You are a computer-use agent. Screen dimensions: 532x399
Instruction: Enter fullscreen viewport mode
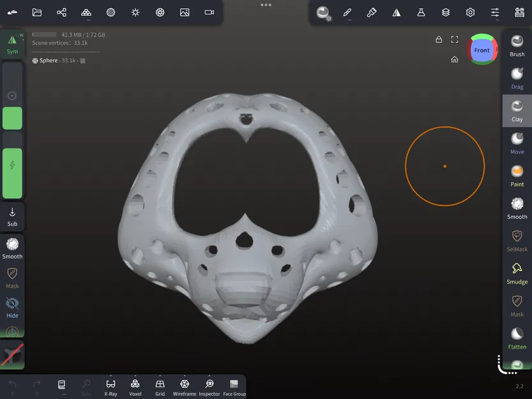point(455,40)
